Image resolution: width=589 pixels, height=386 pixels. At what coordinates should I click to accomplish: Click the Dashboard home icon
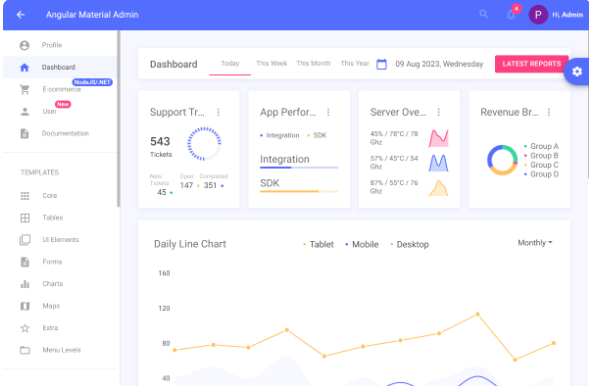pos(24,67)
